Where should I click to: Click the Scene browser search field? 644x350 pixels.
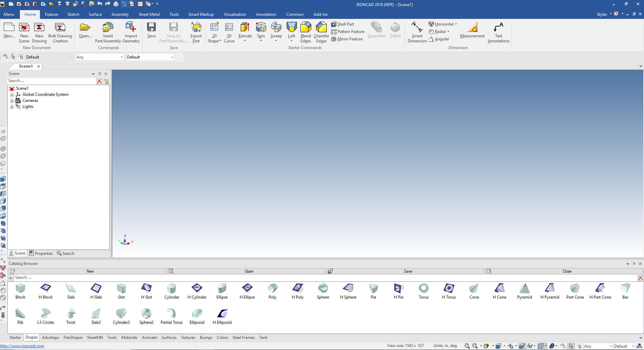pyautogui.click(x=51, y=81)
